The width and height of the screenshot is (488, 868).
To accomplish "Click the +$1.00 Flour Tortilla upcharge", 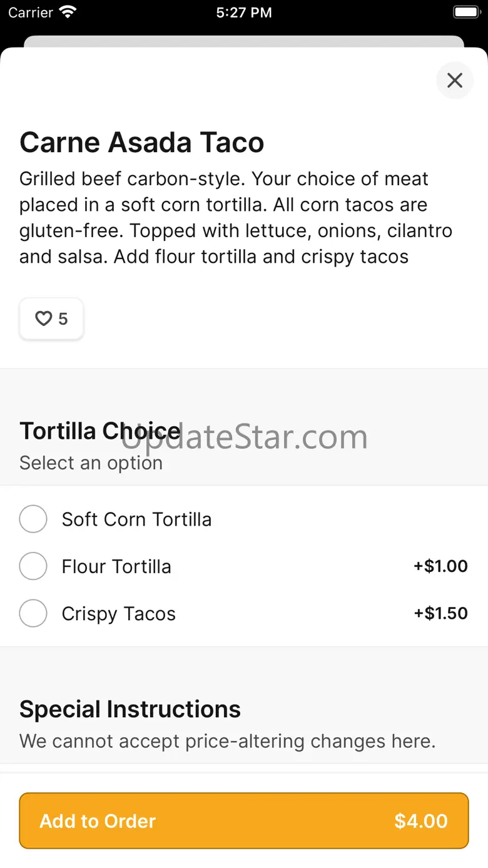I will [x=440, y=566].
